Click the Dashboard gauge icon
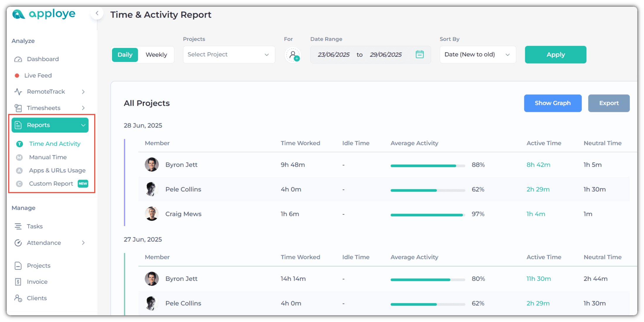The width and height of the screenshot is (644, 322). tap(18, 59)
